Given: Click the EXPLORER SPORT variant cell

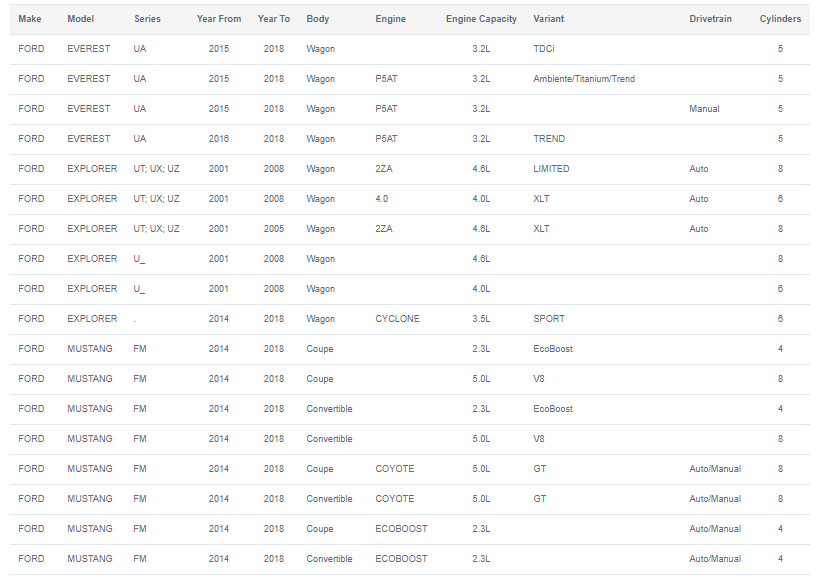Looking at the screenshot, I should click(x=549, y=319).
